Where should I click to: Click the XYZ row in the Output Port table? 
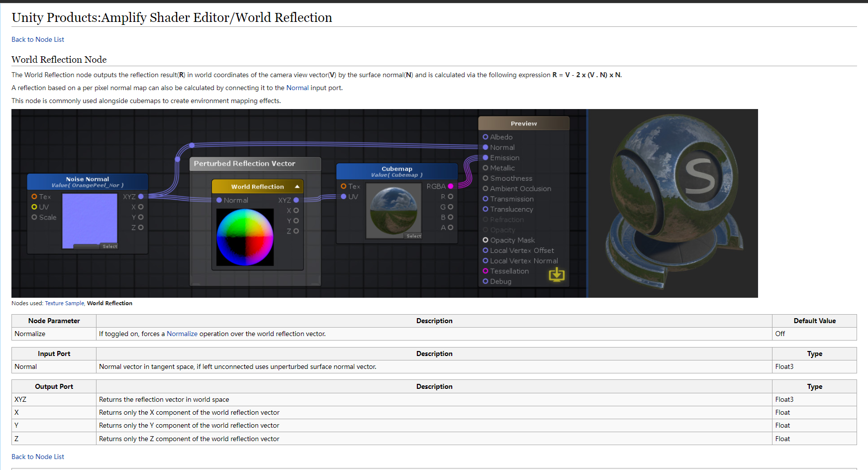point(434,399)
